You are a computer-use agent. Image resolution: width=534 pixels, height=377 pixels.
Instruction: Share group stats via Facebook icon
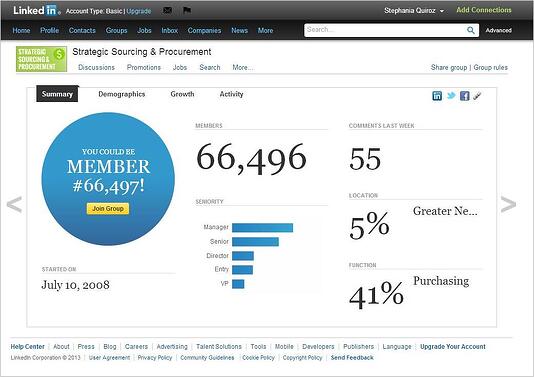click(x=465, y=96)
